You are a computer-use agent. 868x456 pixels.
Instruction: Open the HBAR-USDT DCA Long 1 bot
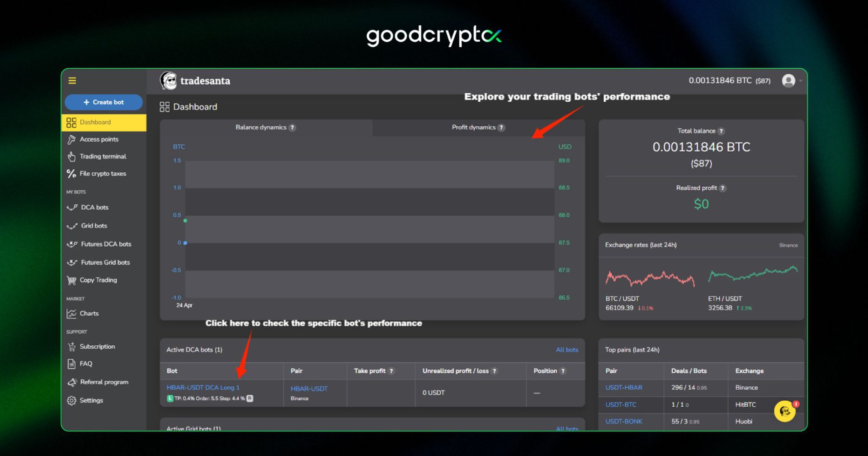click(203, 388)
